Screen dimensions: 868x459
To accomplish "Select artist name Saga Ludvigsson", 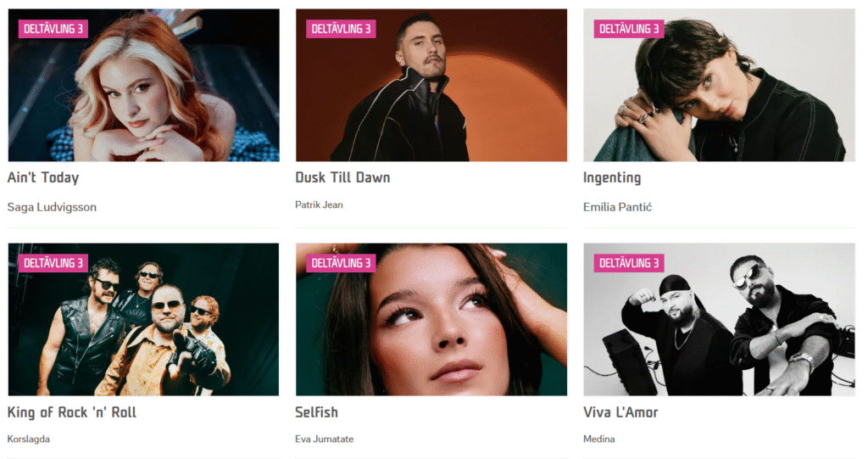I will coord(52,207).
